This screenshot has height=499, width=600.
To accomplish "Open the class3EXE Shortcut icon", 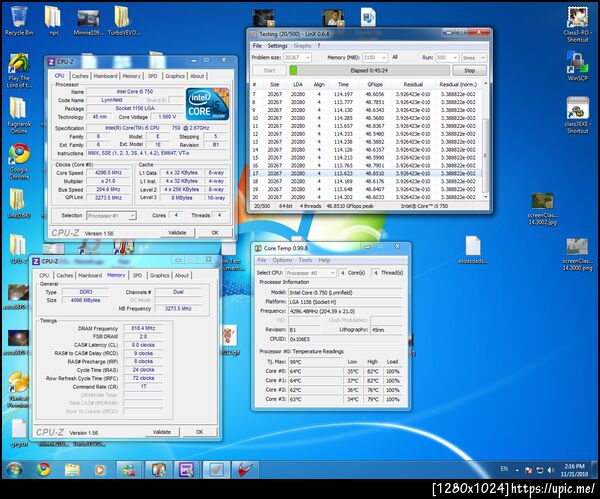I will pos(577,116).
